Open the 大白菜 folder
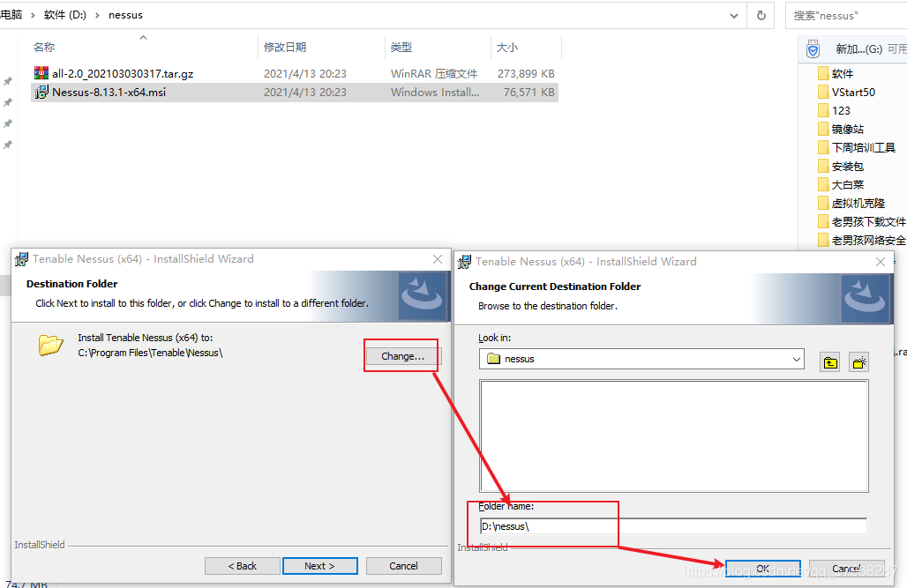The image size is (907, 588). click(x=847, y=184)
